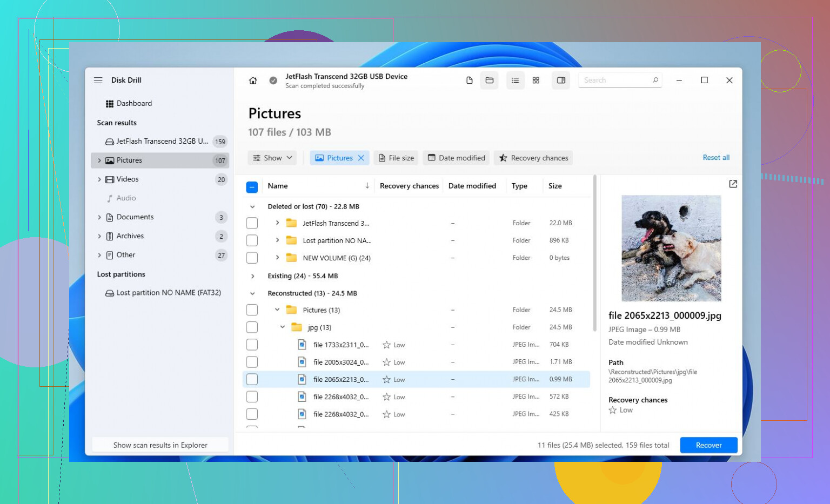The image size is (830, 504).
Task: Expand the Existing (24) group
Action: tap(252, 276)
